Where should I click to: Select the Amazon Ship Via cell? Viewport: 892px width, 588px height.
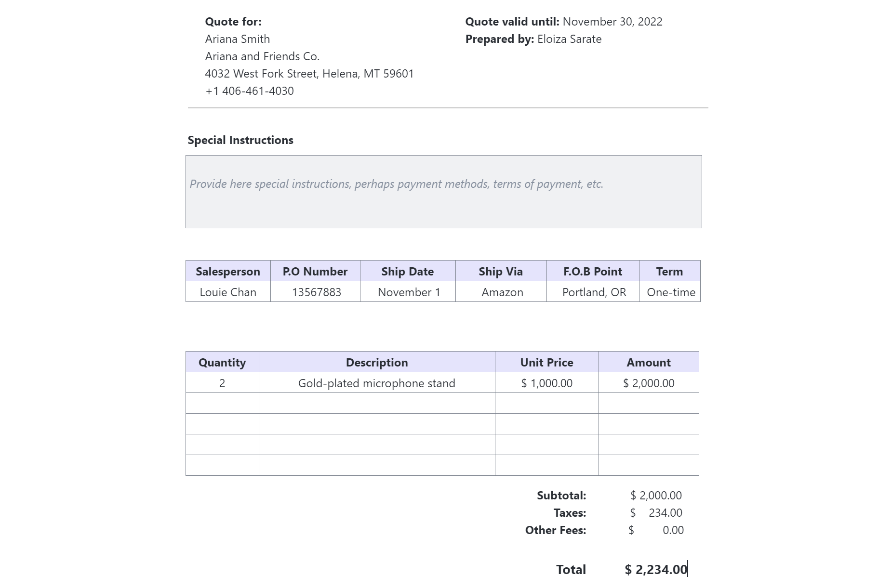click(x=502, y=292)
